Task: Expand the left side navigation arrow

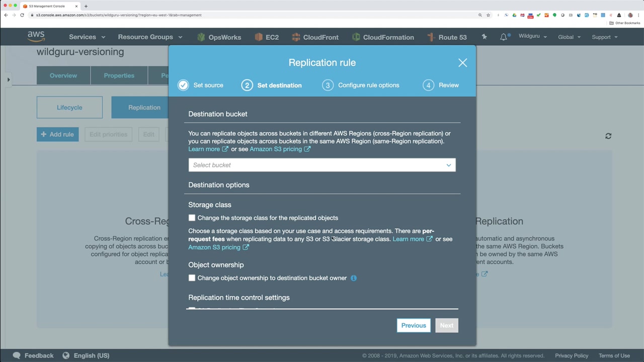Action: tap(9, 80)
